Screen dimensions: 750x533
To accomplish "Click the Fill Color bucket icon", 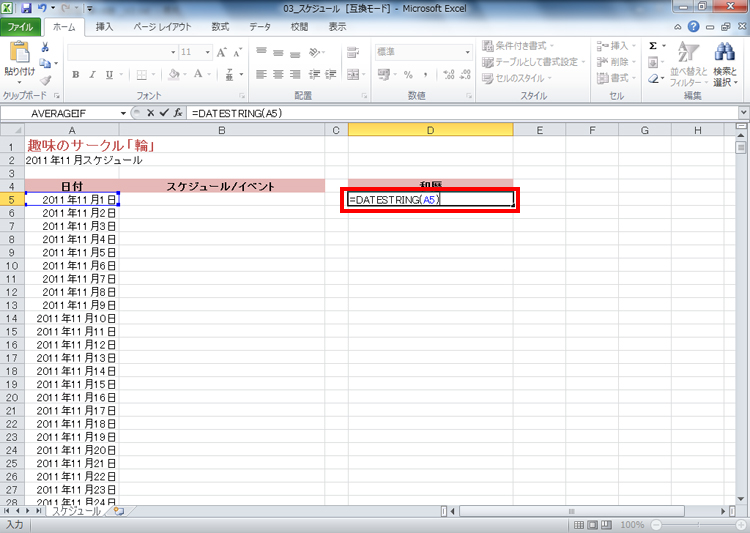I will [174, 74].
